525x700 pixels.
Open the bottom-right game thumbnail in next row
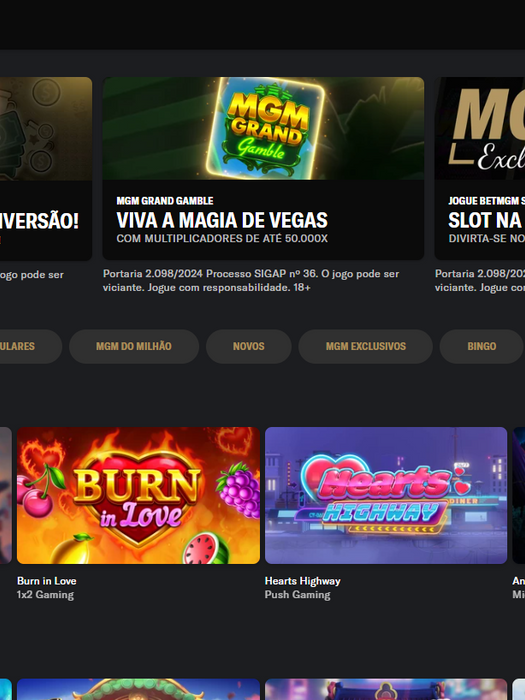[x=386, y=689]
